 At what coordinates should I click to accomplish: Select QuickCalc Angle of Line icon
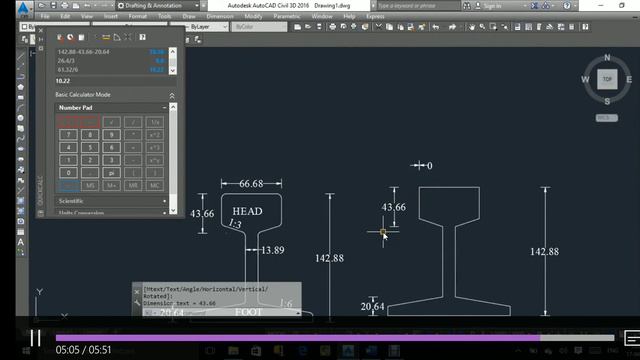pos(117,38)
